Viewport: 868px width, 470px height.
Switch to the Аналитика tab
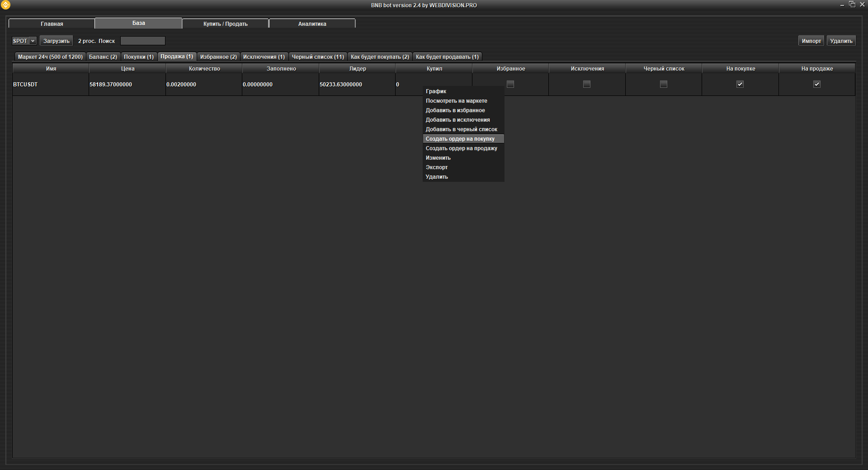pyautogui.click(x=312, y=24)
